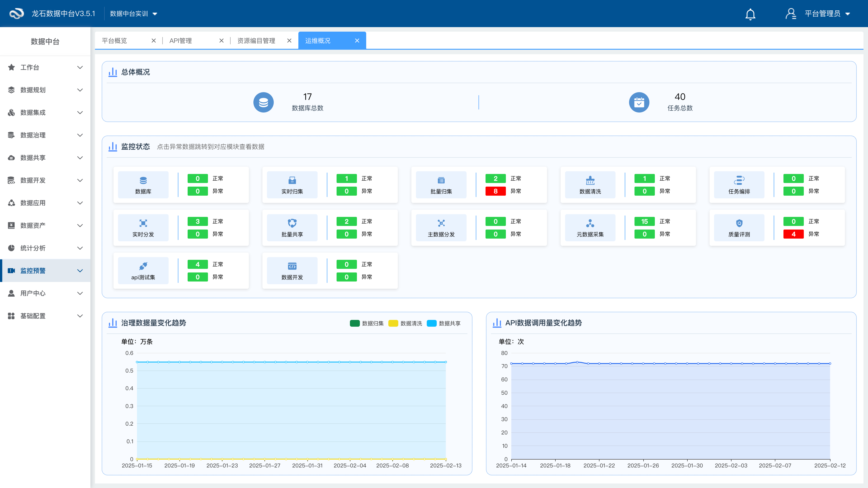This screenshot has height=488, width=868.
Task: Click the 基础配置 grid icon in sidebar
Action: pos(12,316)
